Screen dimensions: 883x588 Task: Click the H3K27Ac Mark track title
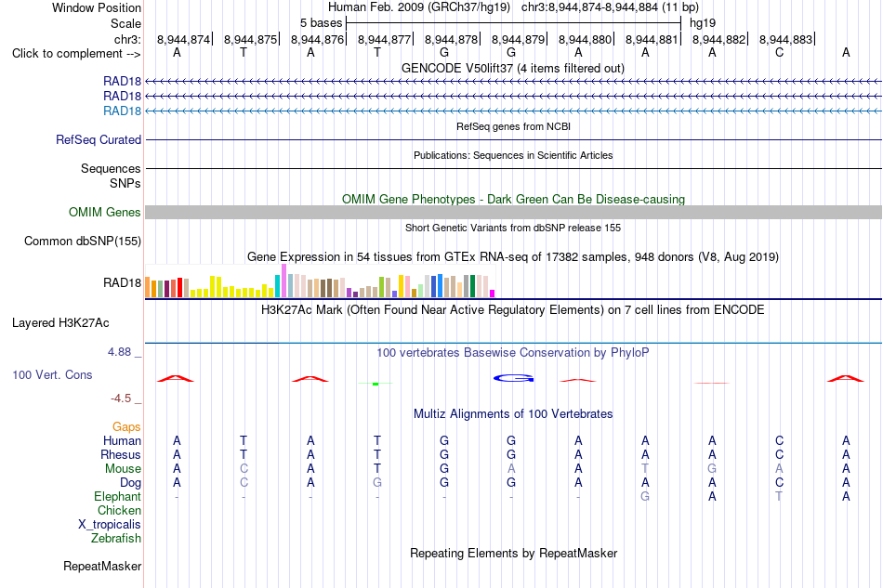click(513, 310)
